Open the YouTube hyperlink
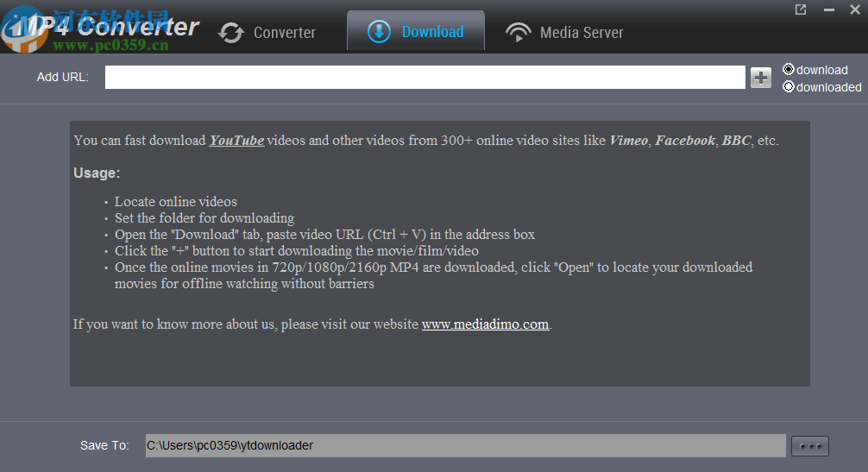The image size is (868, 472). pos(236,141)
